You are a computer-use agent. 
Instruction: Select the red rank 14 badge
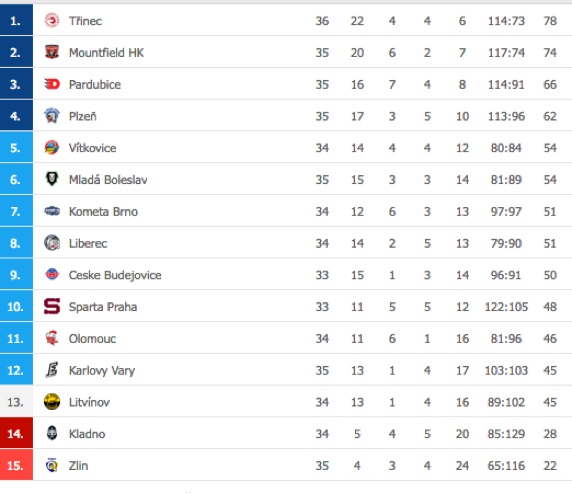[16, 433]
